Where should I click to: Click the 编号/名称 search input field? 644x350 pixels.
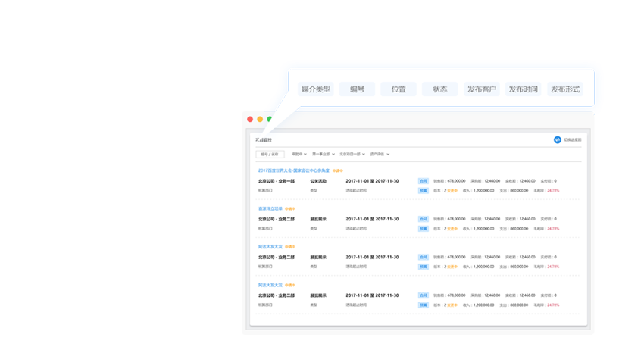[270, 155]
